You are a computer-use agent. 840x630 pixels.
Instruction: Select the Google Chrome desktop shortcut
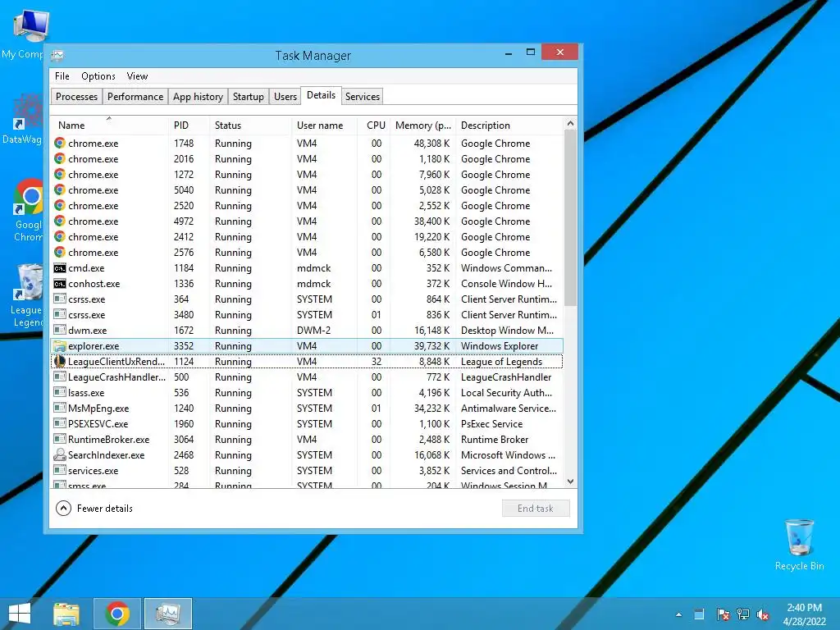pos(29,210)
